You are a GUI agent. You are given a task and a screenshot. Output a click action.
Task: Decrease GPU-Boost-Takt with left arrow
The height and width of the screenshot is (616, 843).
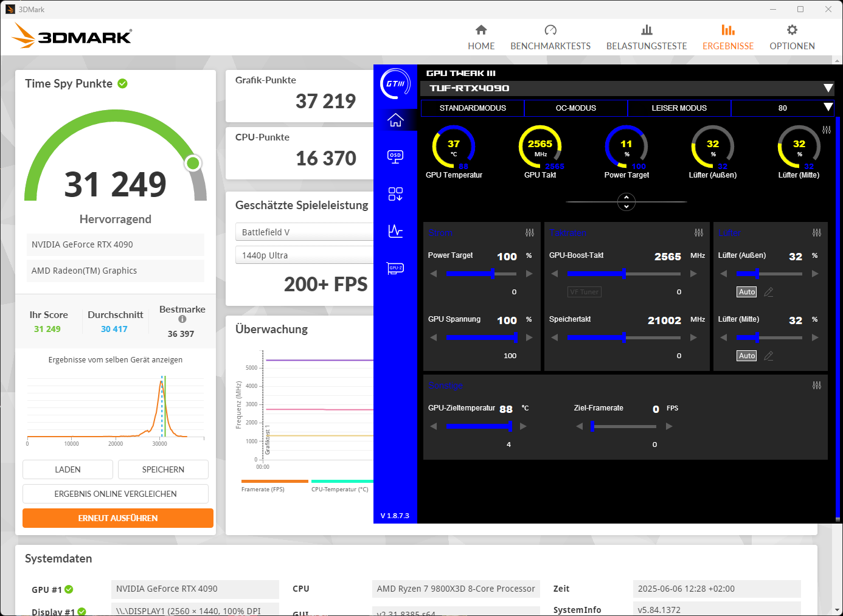click(x=555, y=274)
